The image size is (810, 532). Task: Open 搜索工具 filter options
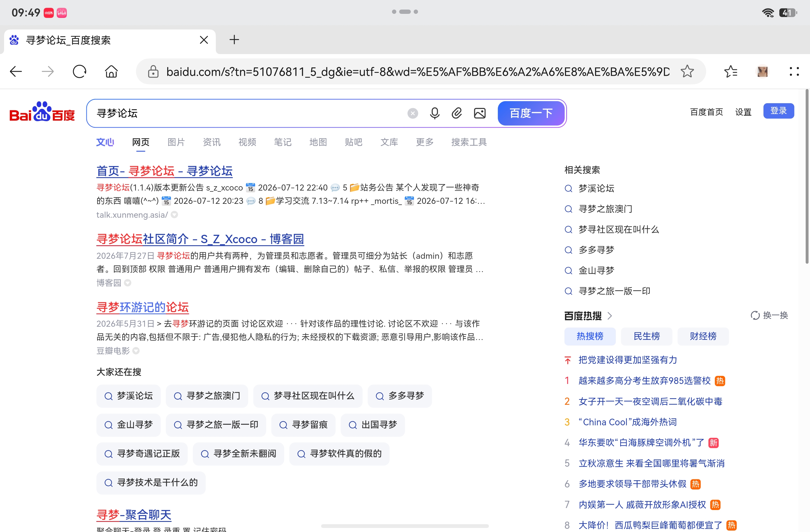coord(469,142)
